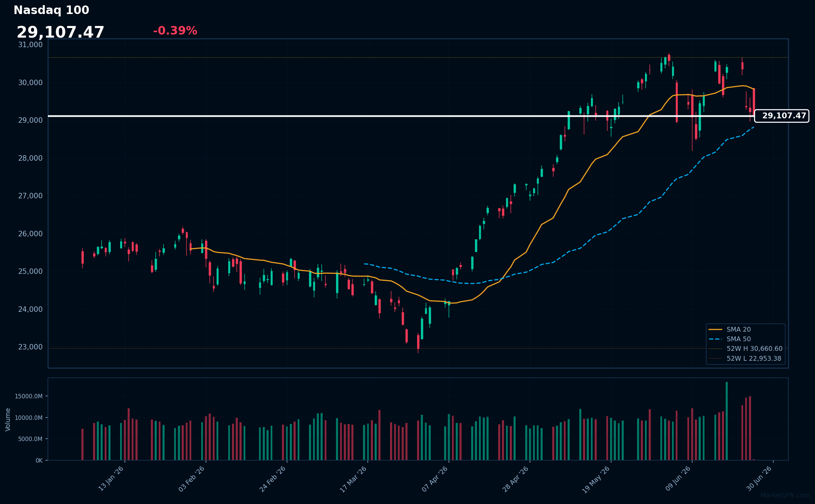Click the 19 May '26 date label
The image size is (815, 504).
[596, 479]
